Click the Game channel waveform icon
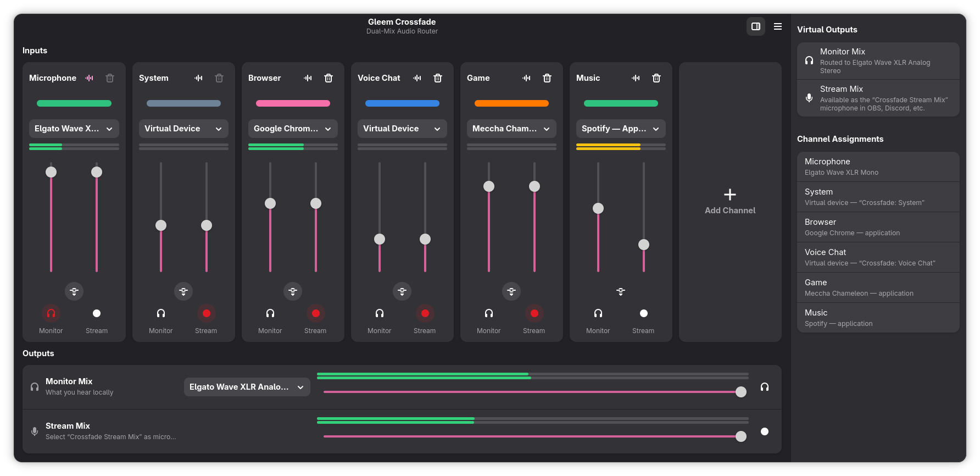This screenshot has width=980, height=476. tap(527, 78)
